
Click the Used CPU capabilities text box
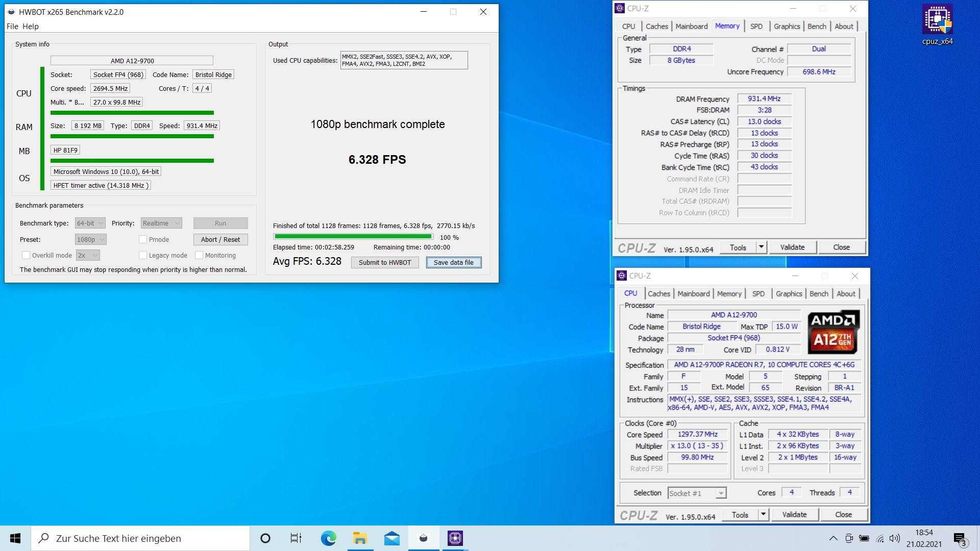404,60
